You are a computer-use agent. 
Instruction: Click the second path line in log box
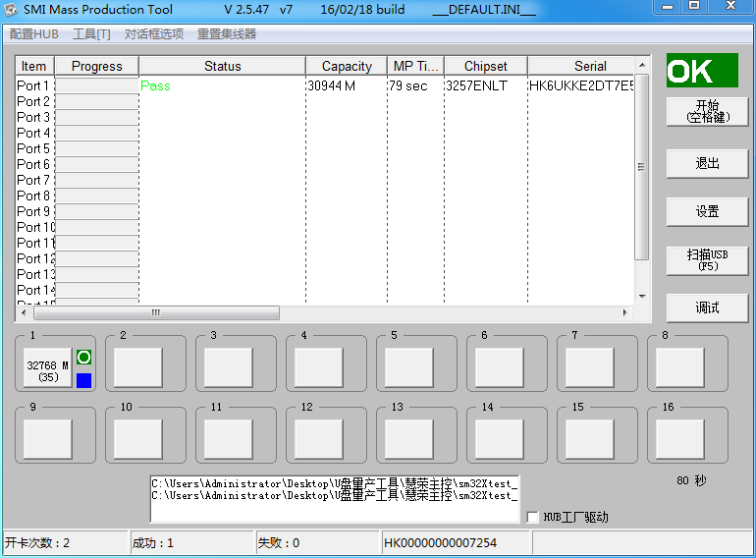pos(335,496)
